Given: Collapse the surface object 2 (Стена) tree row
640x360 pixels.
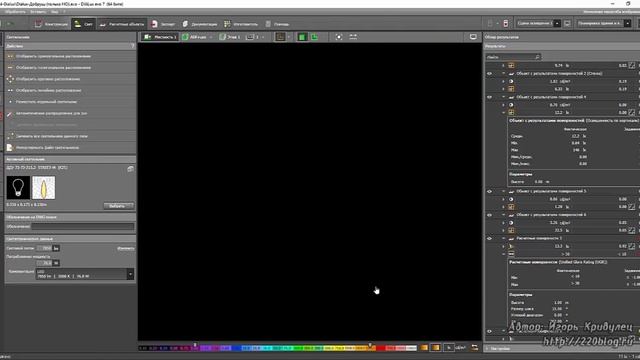Looking at the screenshot, I should 504,74.
